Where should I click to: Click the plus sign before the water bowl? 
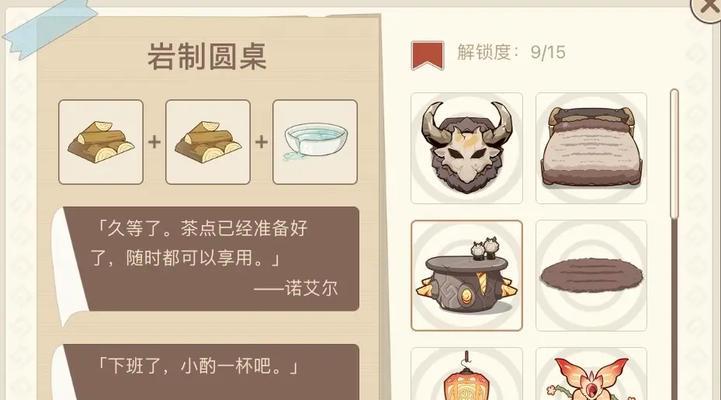click(262, 142)
